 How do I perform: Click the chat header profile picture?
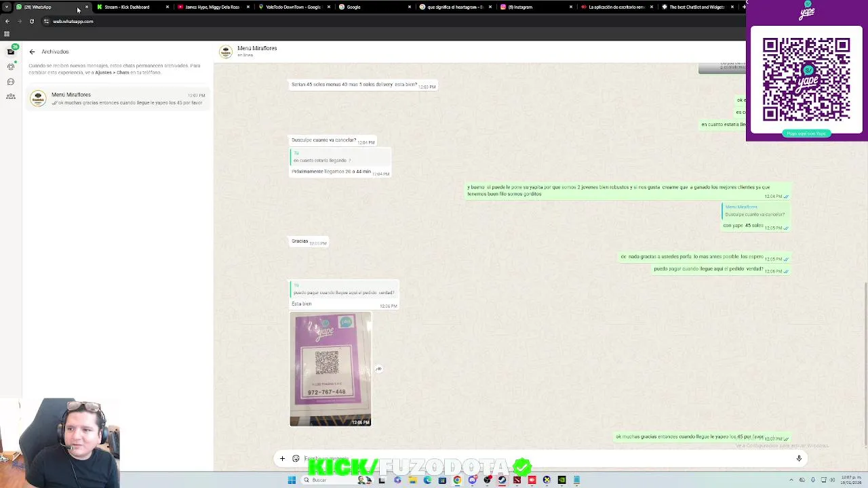click(x=226, y=51)
